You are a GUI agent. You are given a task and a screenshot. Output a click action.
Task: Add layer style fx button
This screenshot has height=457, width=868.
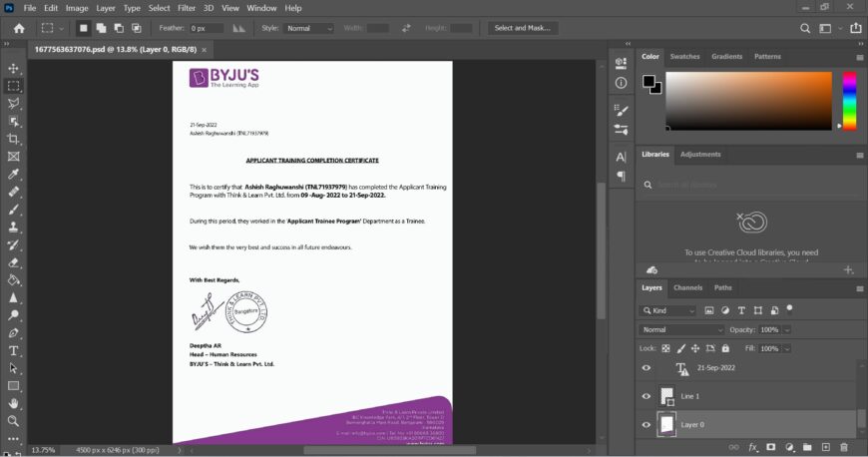[x=753, y=447]
